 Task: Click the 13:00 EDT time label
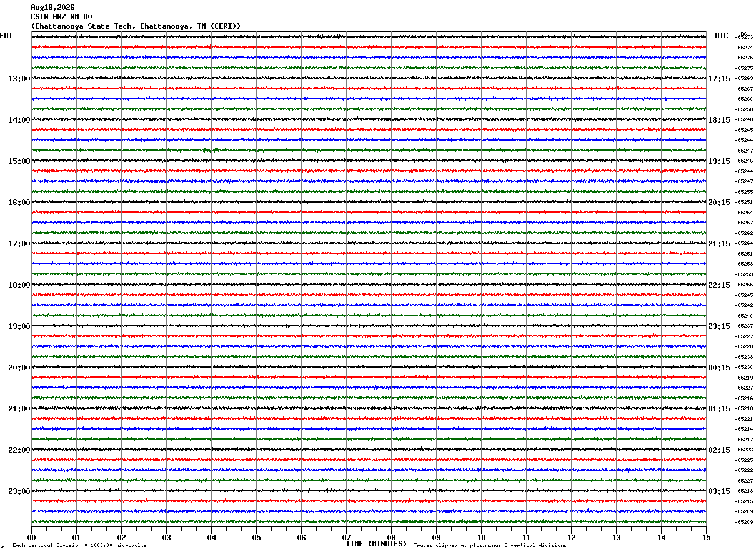(19, 79)
